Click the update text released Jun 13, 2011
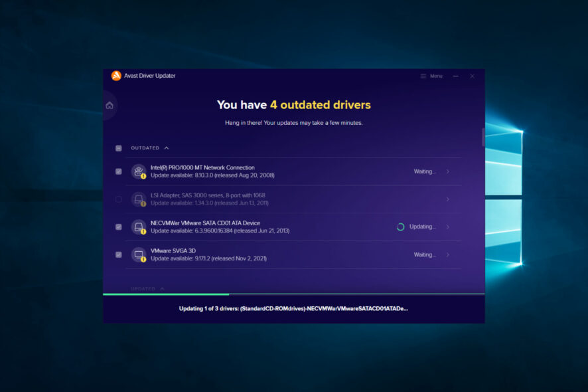Image resolution: width=588 pixels, height=392 pixels. click(x=210, y=203)
